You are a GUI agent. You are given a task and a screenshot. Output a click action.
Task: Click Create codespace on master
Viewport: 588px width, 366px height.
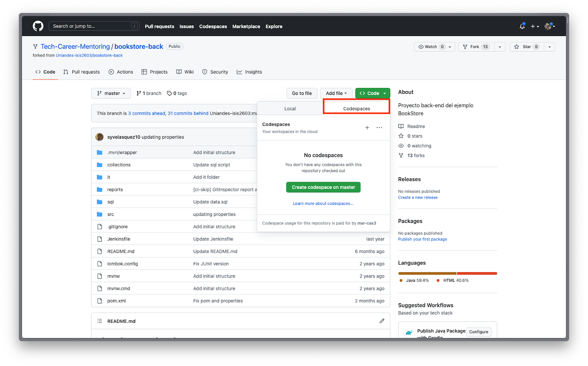point(323,187)
